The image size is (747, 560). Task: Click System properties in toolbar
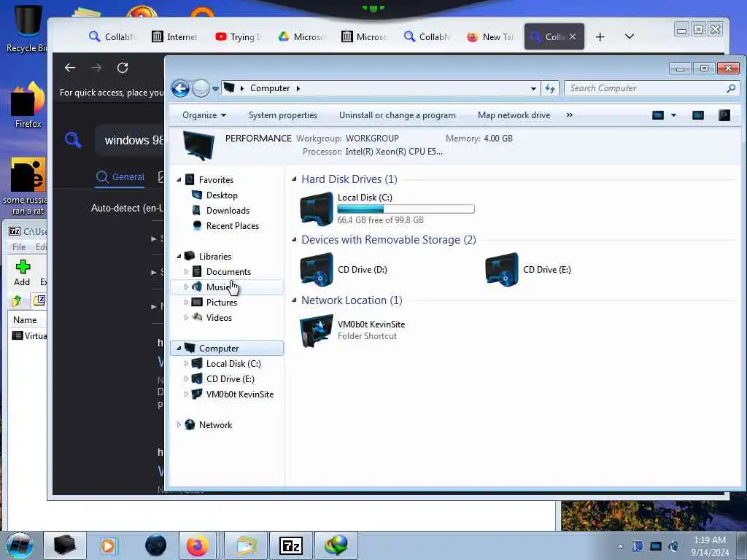(283, 115)
